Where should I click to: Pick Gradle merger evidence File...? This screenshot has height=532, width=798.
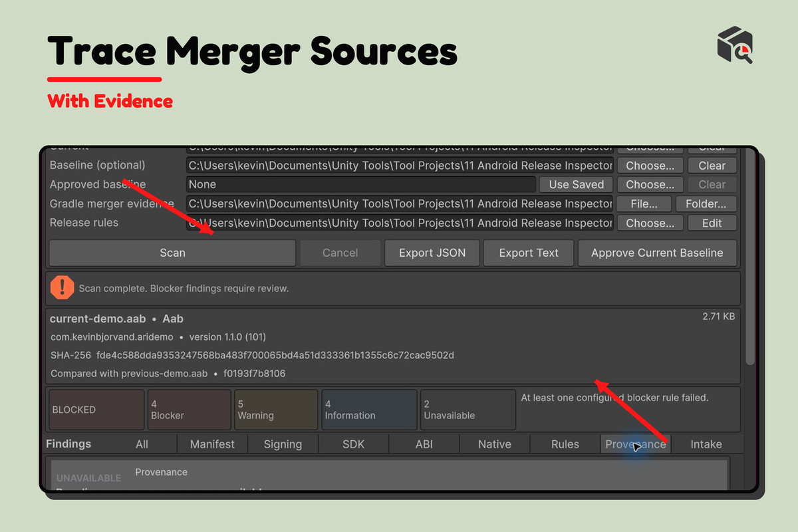pyautogui.click(x=644, y=203)
